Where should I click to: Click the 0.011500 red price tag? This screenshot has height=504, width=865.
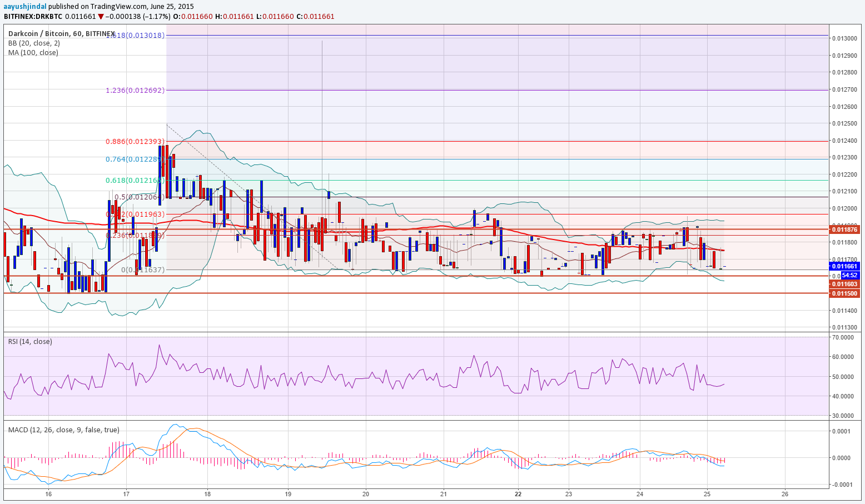[844, 293]
